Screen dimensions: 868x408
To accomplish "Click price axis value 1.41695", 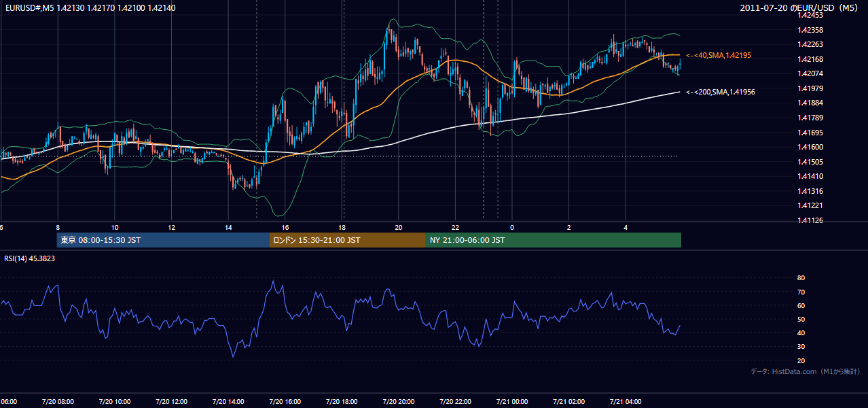I will point(810,133).
